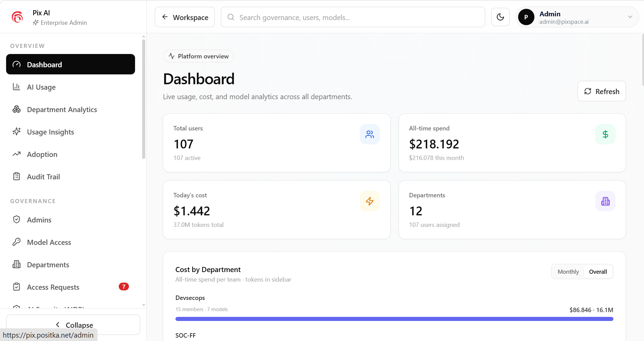Click the "$1.442" today's cost value
This screenshot has height=341, width=644.
coord(192,211)
